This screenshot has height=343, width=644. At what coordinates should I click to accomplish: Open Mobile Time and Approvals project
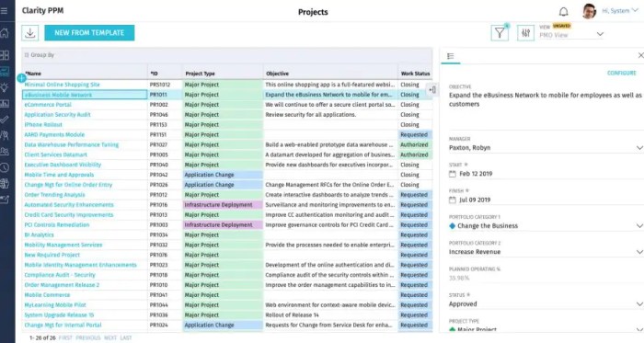[59, 175]
